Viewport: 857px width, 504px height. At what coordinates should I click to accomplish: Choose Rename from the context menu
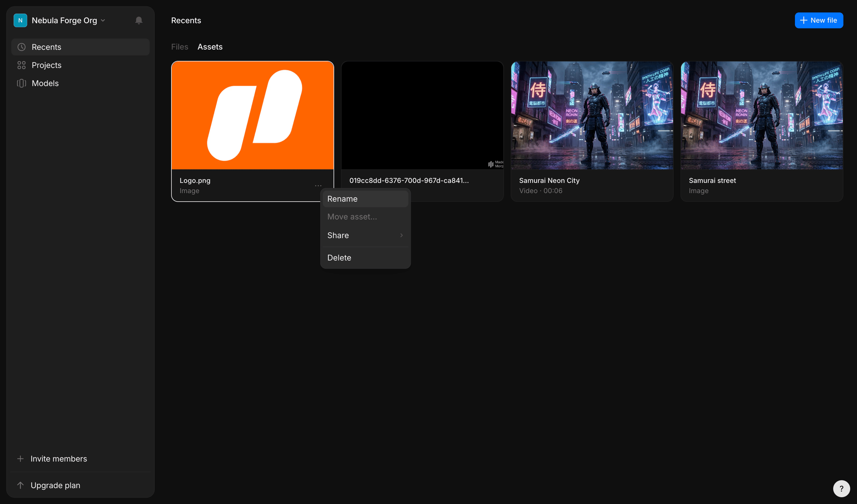click(x=365, y=199)
